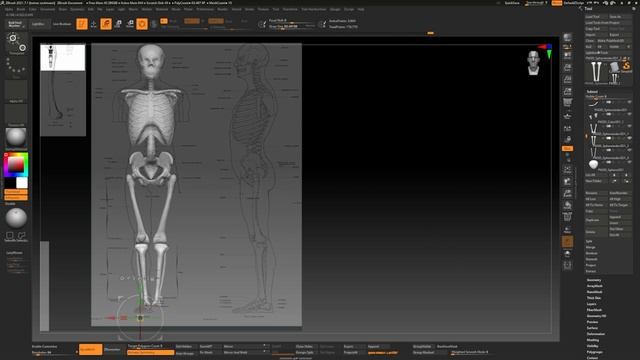Select the SimpleBrush tool thumbnail
The width and height of the screenshot is (640, 360).
626,66
